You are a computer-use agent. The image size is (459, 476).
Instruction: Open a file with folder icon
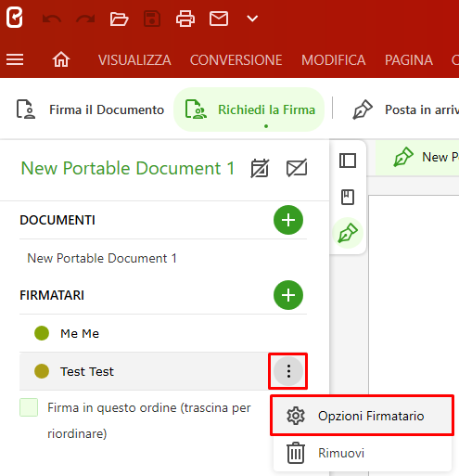click(x=119, y=19)
